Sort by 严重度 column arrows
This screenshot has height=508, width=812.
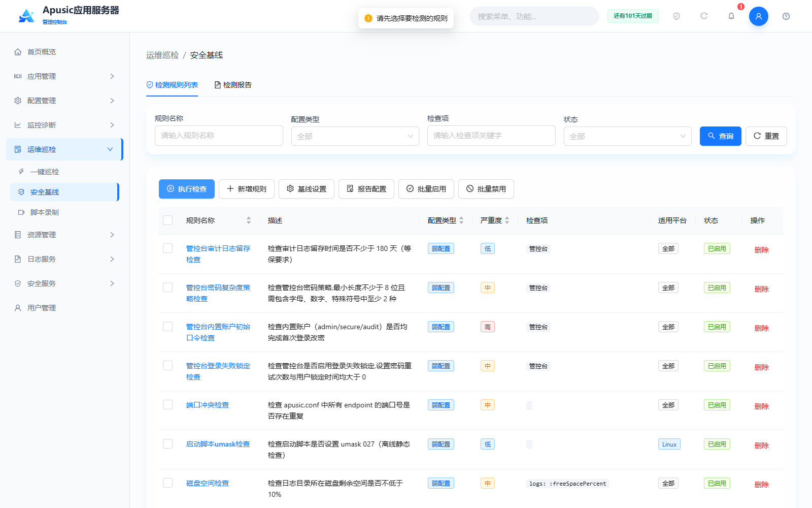pyautogui.click(x=507, y=220)
